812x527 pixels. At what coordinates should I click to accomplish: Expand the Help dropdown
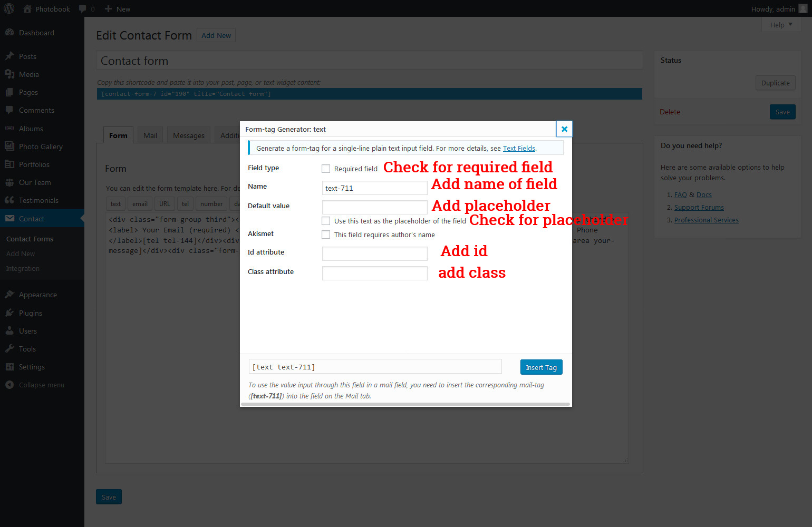[x=781, y=25]
